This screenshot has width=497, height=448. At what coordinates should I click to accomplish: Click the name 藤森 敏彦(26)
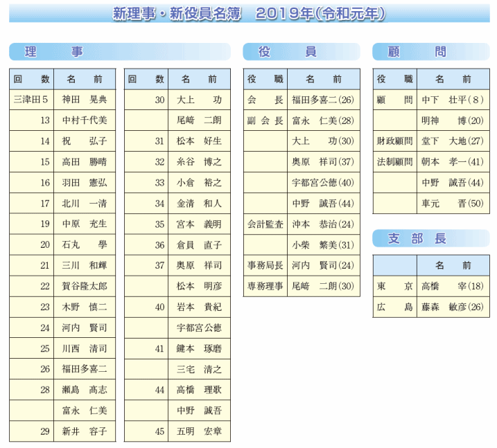(453, 307)
